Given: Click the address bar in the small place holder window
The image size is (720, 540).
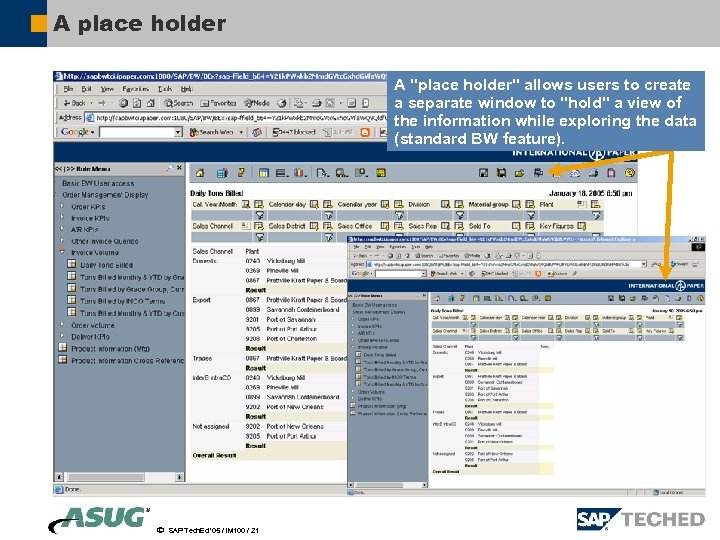Looking at the screenshot, I should click(506, 264).
